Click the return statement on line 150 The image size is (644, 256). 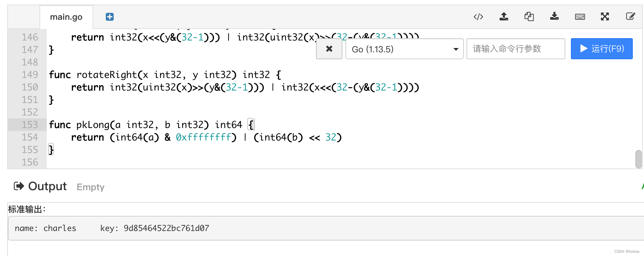pyautogui.click(x=245, y=87)
